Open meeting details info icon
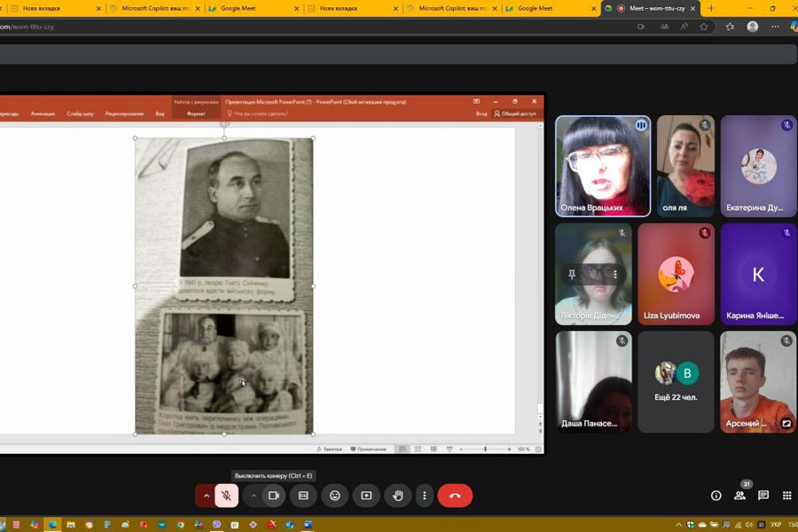798x532 pixels. (716, 496)
